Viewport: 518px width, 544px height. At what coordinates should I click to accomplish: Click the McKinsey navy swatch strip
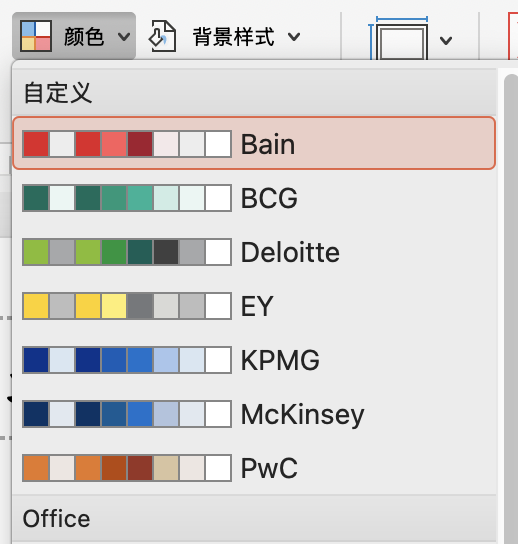click(127, 414)
